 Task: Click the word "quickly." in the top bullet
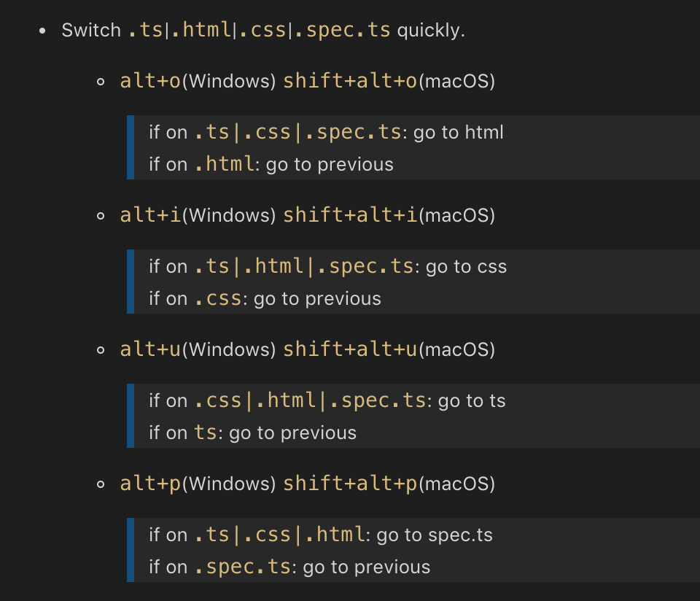[431, 31]
